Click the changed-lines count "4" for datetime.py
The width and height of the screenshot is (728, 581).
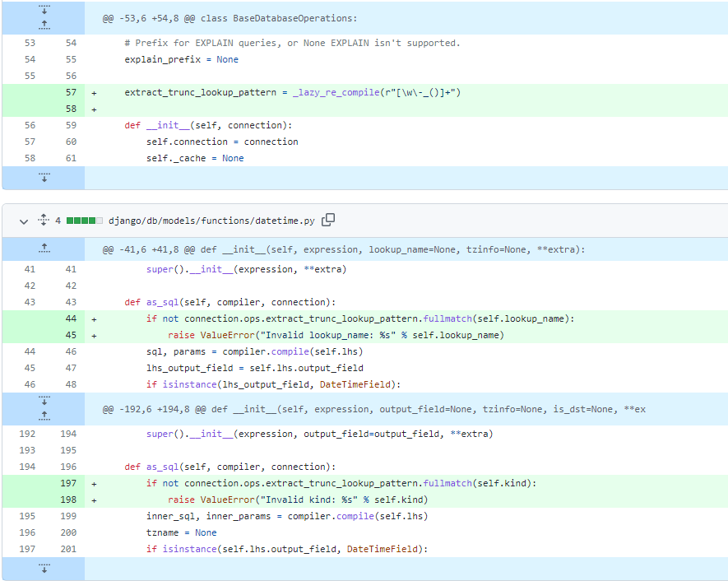[x=58, y=221]
